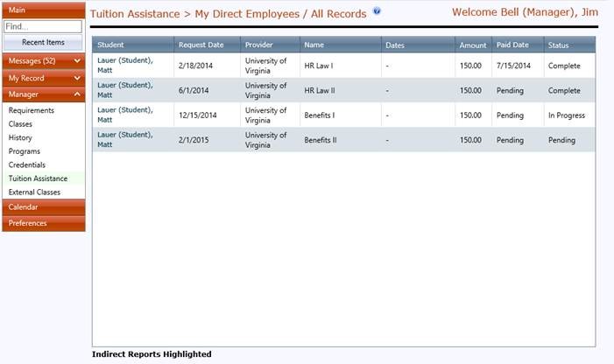
Task: Open the Classes sidebar link
Action: click(20, 124)
